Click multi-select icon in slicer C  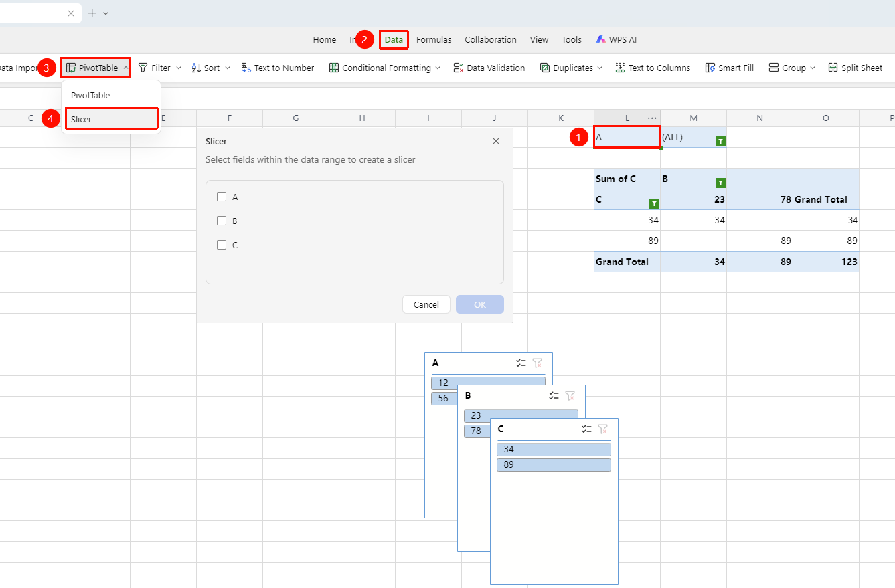click(x=587, y=429)
